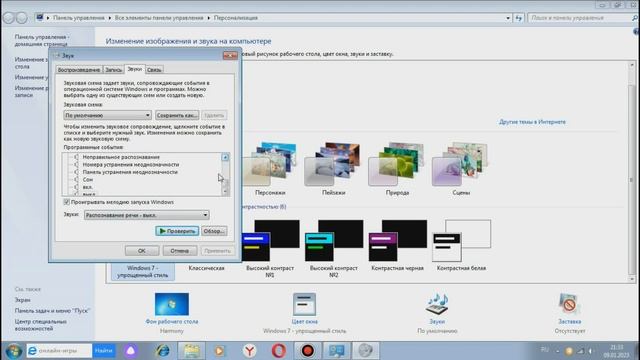Click the control panel help icon
Screen dimensions: 640x360
(x=636, y=31)
